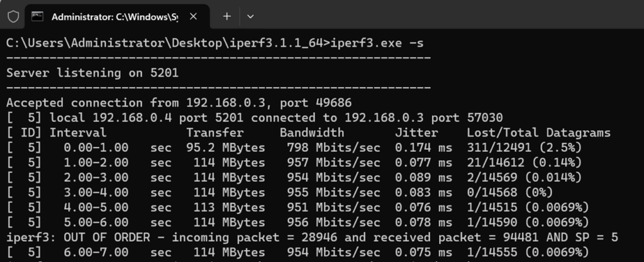Expand the new tab profile dropdown
The width and height of the screenshot is (644, 262).
(x=250, y=16)
